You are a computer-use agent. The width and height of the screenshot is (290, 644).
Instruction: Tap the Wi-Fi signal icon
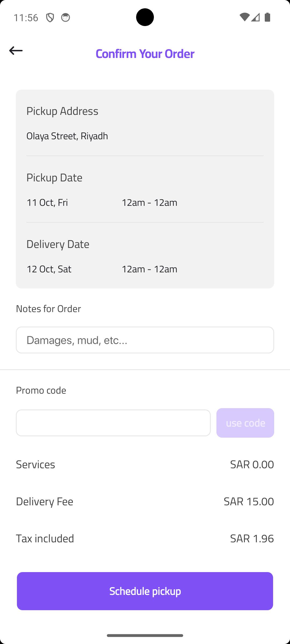click(244, 17)
